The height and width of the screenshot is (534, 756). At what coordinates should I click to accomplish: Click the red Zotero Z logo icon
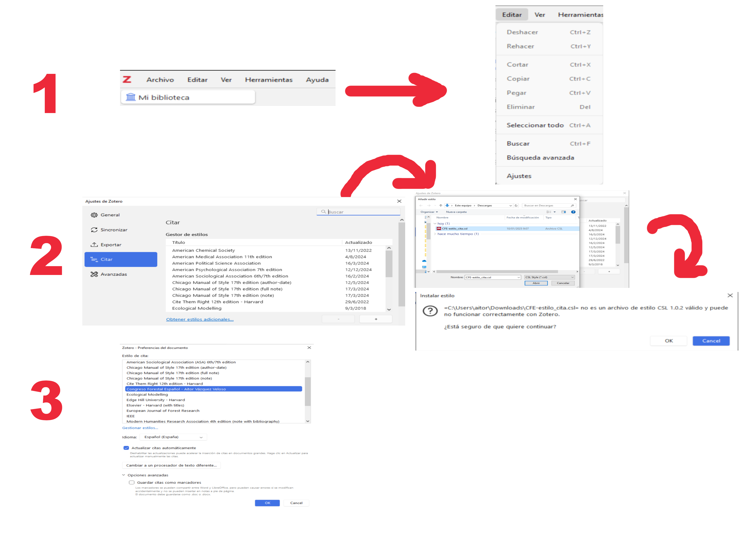tap(127, 80)
